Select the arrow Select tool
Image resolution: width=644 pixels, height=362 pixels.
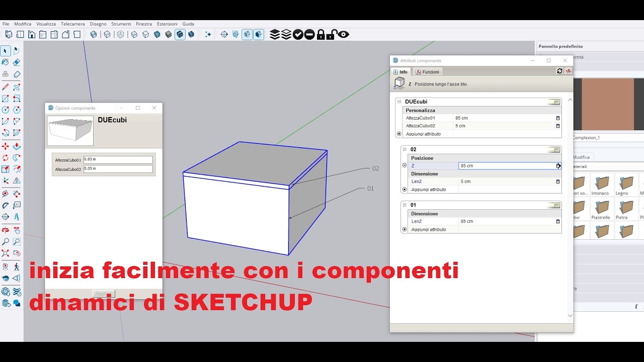pyautogui.click(x=6, y=51)
